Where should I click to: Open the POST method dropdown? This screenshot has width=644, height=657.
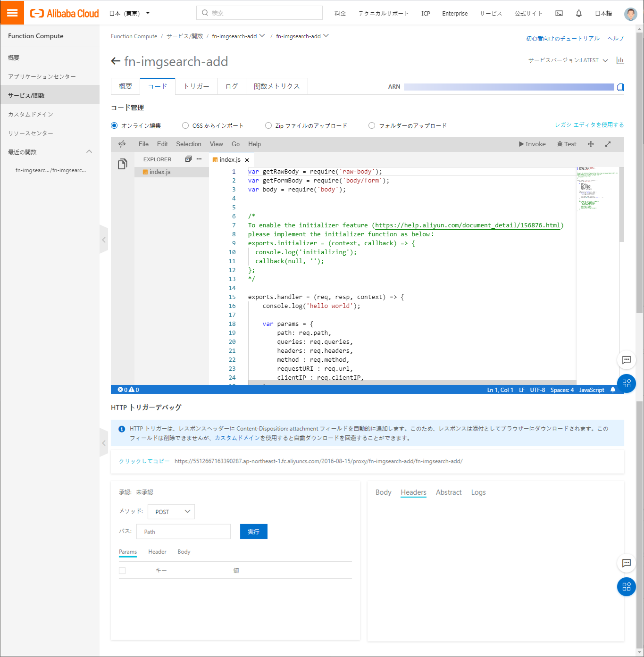[x=171, y=512]
